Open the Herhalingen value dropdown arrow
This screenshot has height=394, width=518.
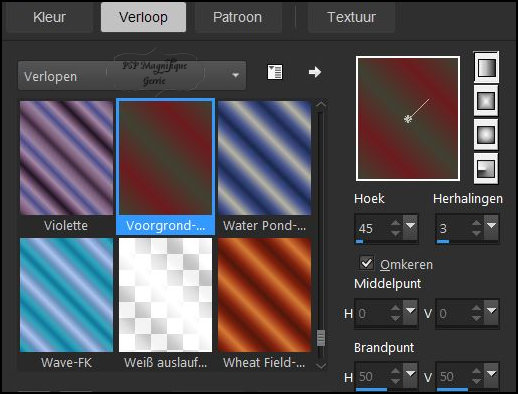[x=491, y=226]
